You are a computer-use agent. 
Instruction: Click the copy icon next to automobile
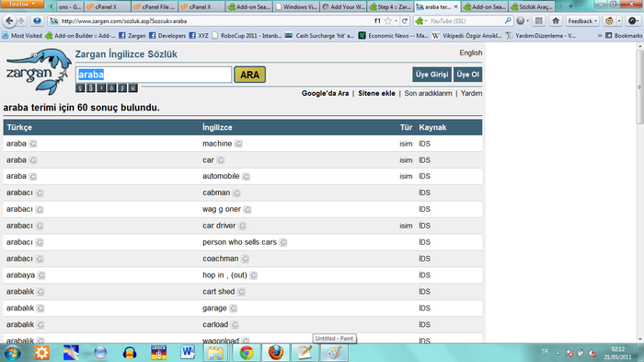(246, 177)
